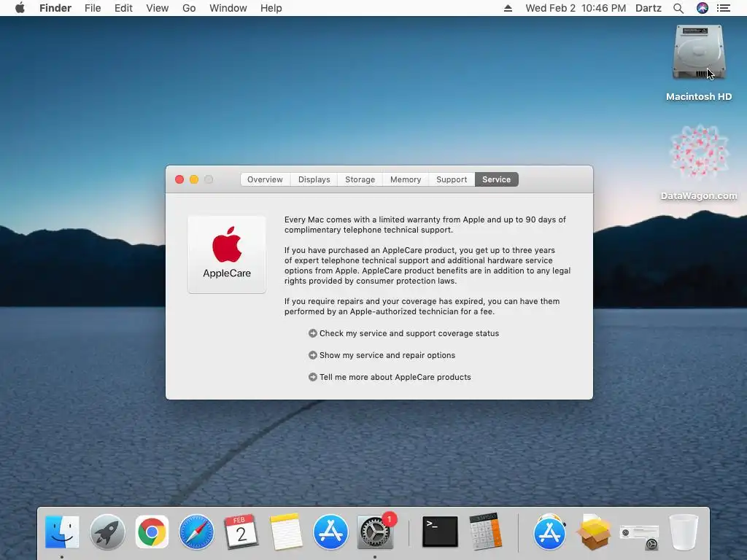Click the eject icon in menu bar

pos(508,8)
